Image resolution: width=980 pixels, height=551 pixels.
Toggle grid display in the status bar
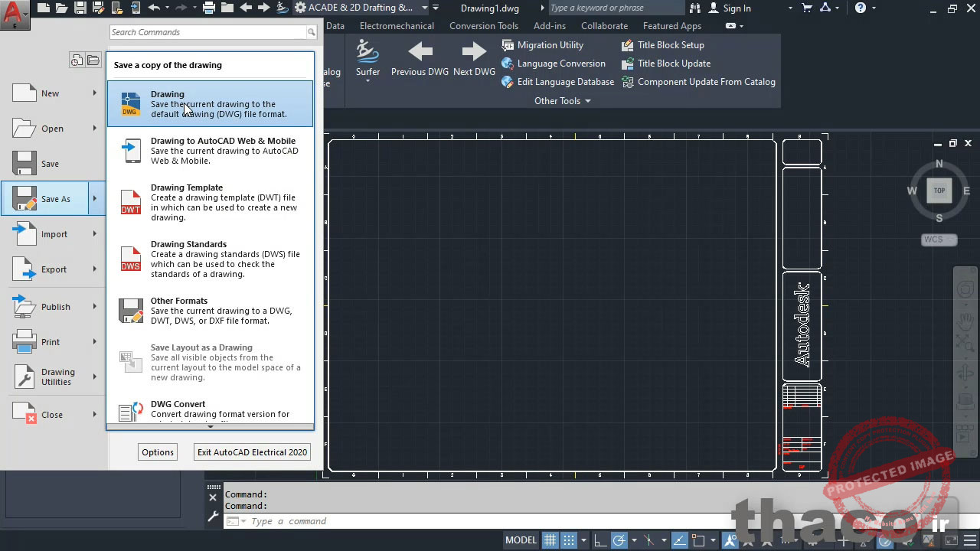pos(550,540)
